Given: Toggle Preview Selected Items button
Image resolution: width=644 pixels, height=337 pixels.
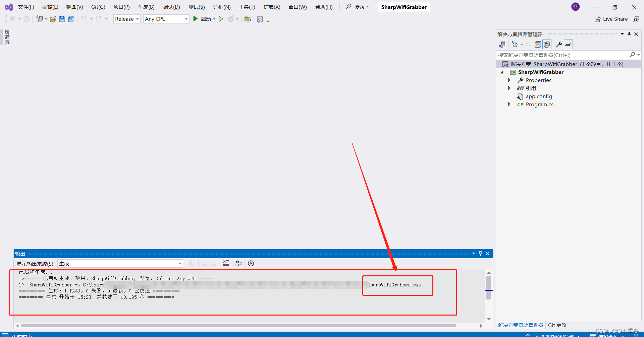Looking at the screenshot, I should (x=568, y=45).
